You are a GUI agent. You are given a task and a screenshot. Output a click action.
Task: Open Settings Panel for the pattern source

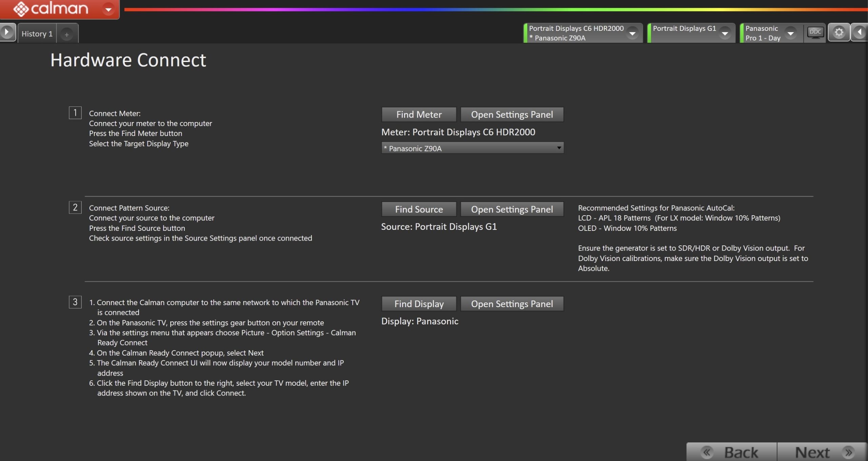click(x=512, y=209)
